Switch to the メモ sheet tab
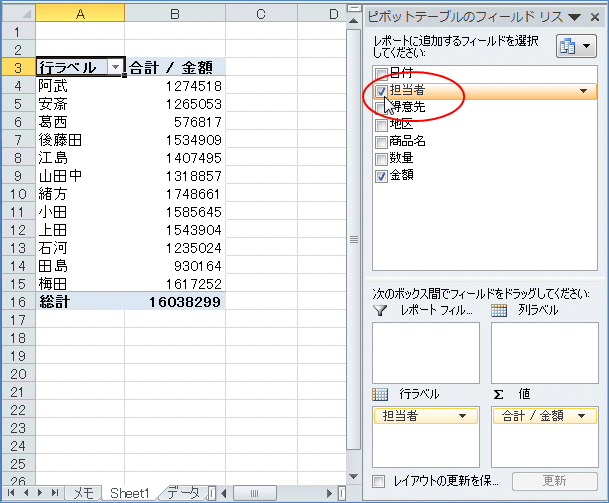Image resolution: width=609 pixels, height=503 pixels. click(83, 493)
